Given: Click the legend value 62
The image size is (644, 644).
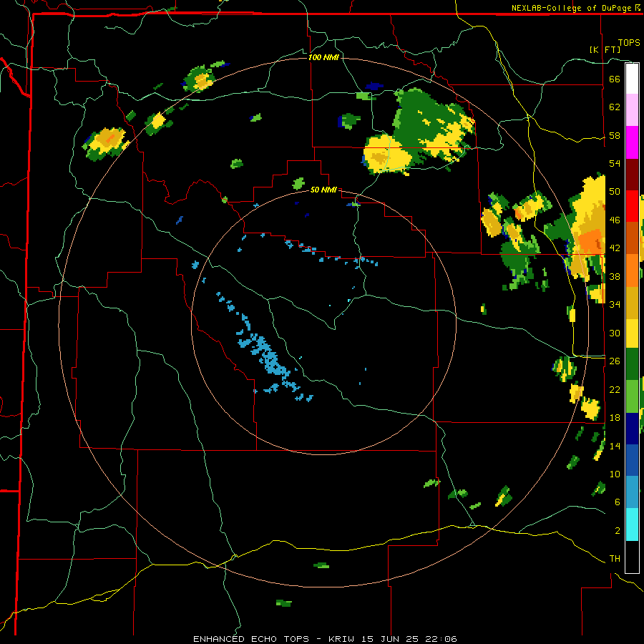Looking at the screenshot, I should [615, 107].
